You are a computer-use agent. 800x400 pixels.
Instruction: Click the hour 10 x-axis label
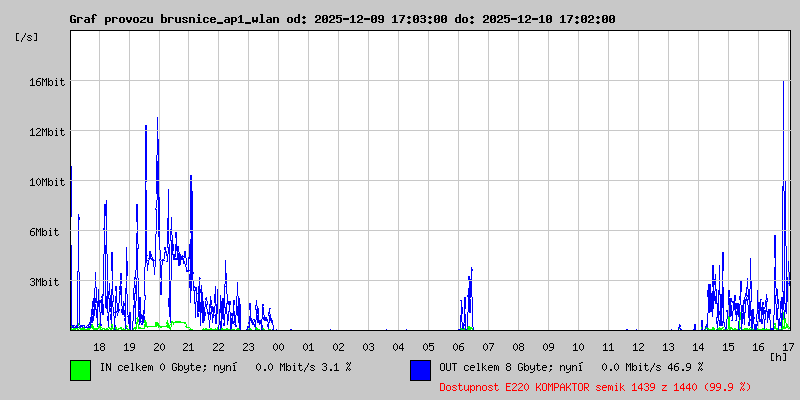[x=578, y=347]
